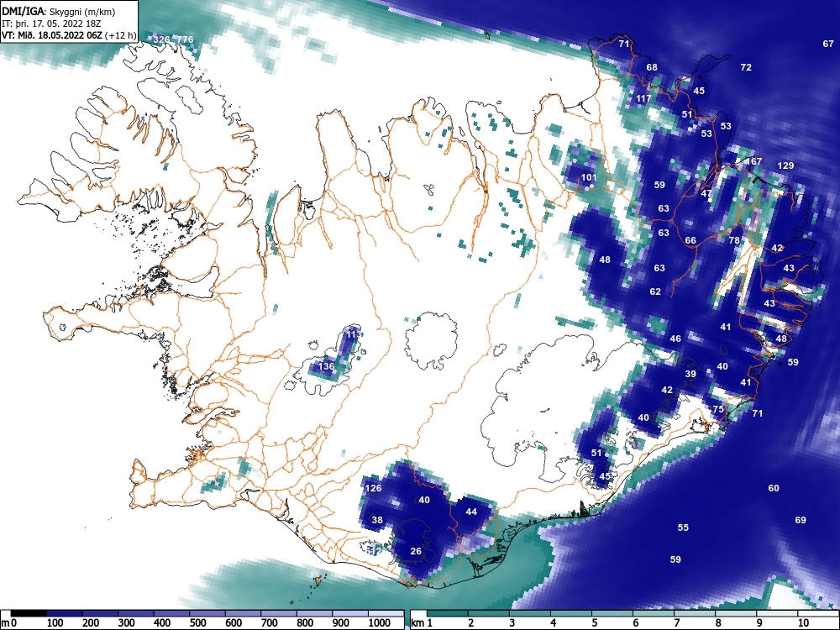Click the 44 visibility value in the south
This screenshot has width=840, height=630.
[x=471, y=512]
